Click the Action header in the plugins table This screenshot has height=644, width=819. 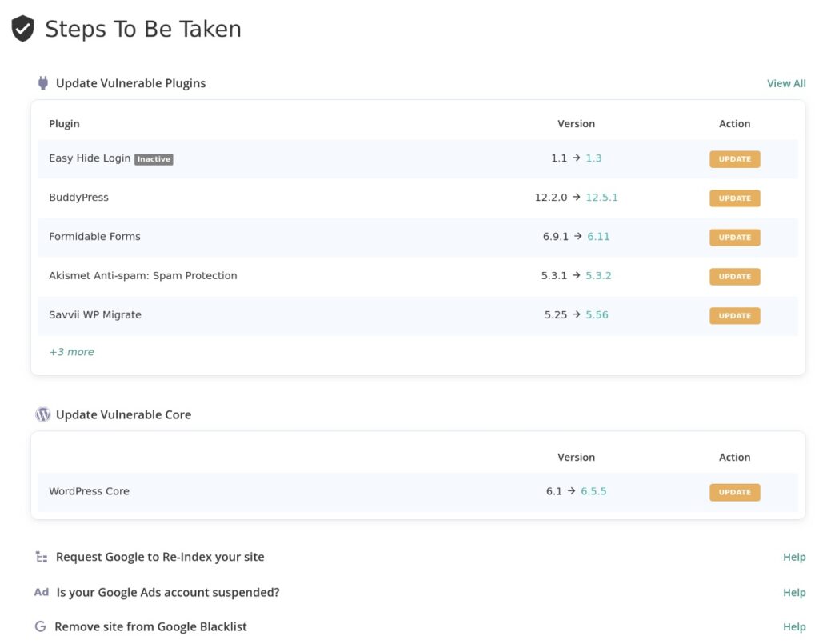[734, 124]
